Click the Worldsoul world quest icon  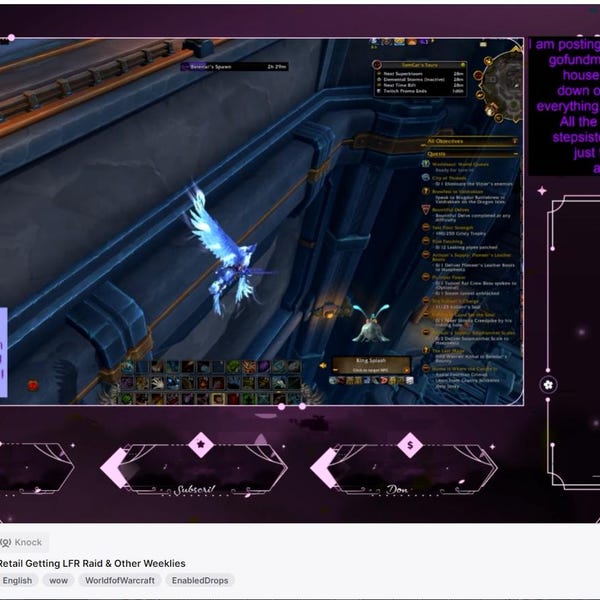pos(426,164)
